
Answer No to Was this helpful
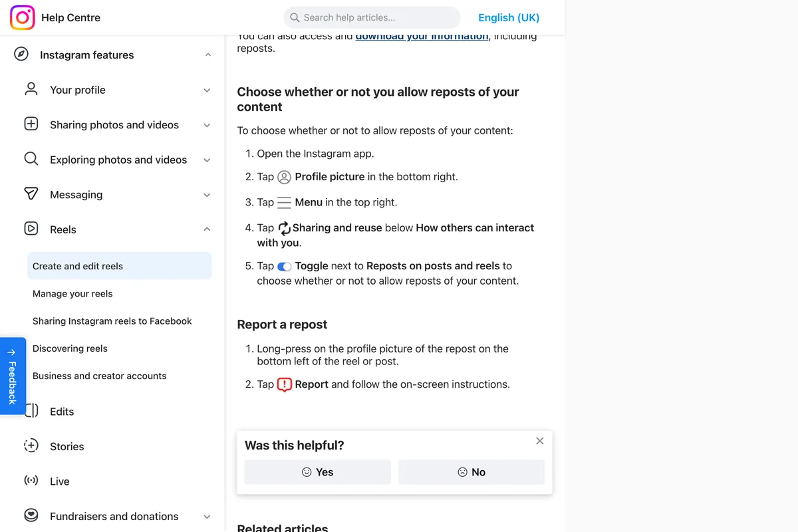click(471, 472)
